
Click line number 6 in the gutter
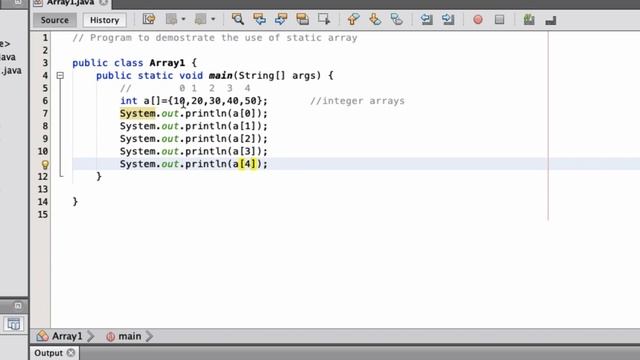45,101
